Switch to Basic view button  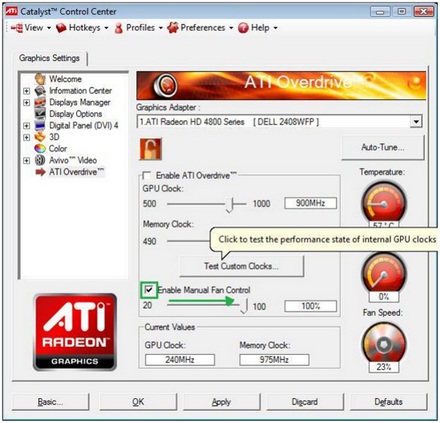[50, 402]
